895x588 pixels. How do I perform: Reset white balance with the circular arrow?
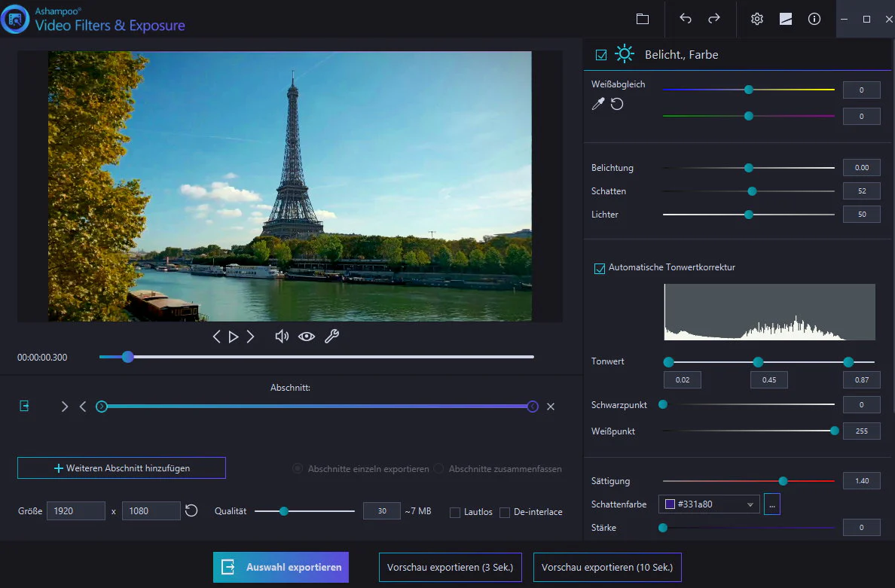[617, 104]
